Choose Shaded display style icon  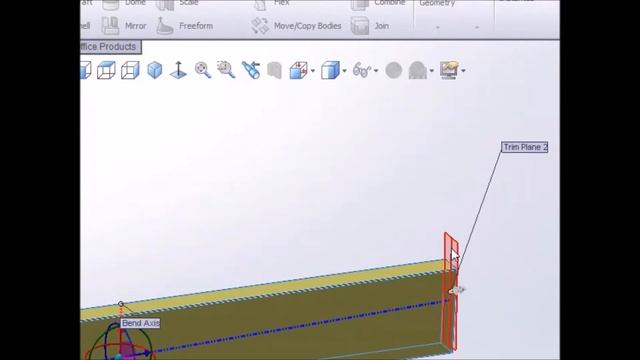[155, 70]
